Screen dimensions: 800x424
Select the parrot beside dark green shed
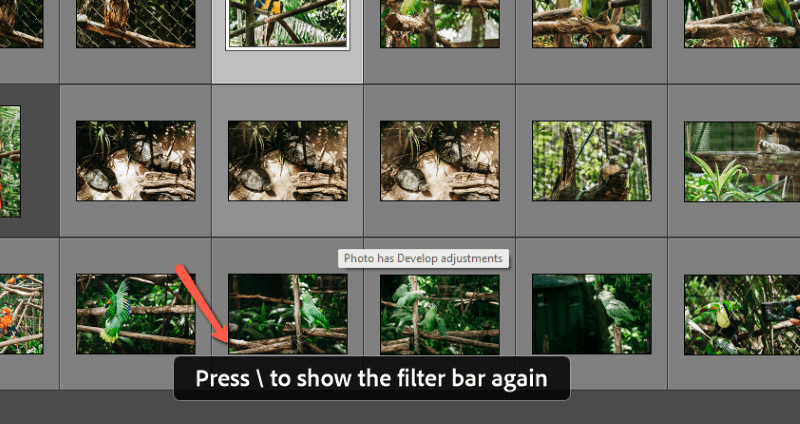click(x=592, y=314)
